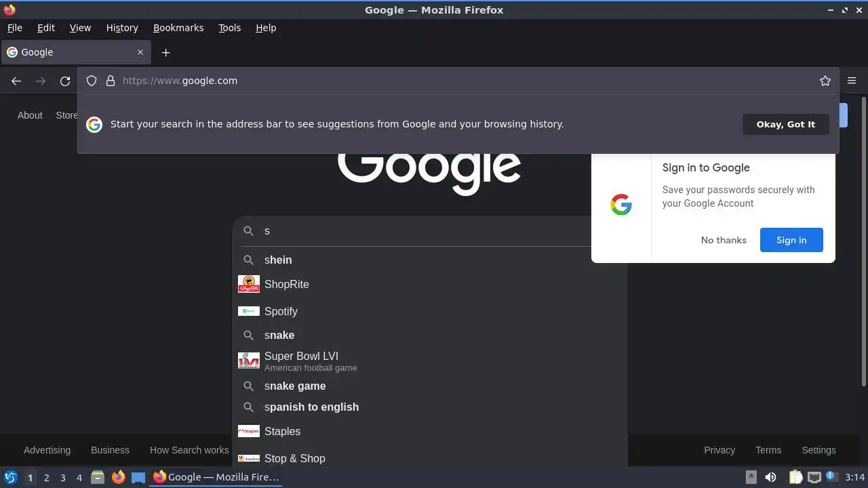The image size is (868, 488).
Task: Close the Google tab
Action: click(x=140, y=52)
